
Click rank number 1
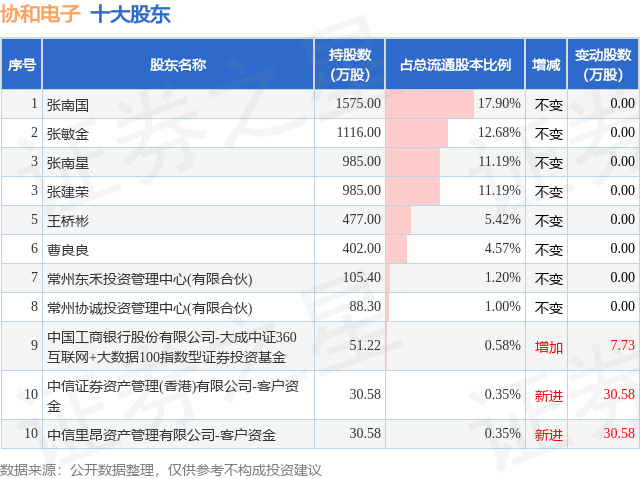[34, 103]
